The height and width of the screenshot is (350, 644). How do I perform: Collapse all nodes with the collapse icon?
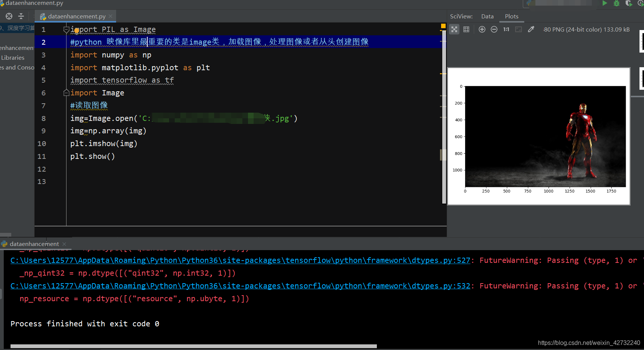coord(21,16)
